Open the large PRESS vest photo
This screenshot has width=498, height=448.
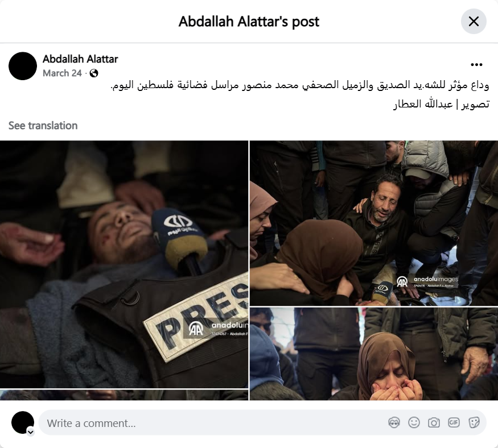pyautogui.click(x=124, y=264)
